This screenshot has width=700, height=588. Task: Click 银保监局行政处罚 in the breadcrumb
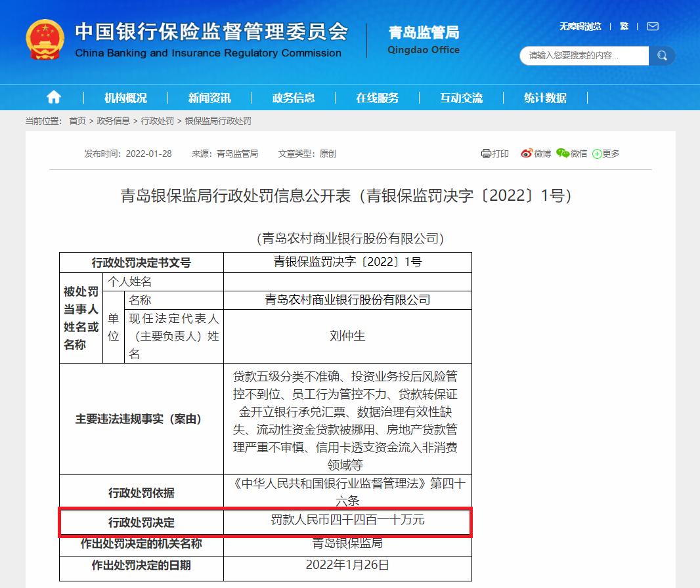218,121
